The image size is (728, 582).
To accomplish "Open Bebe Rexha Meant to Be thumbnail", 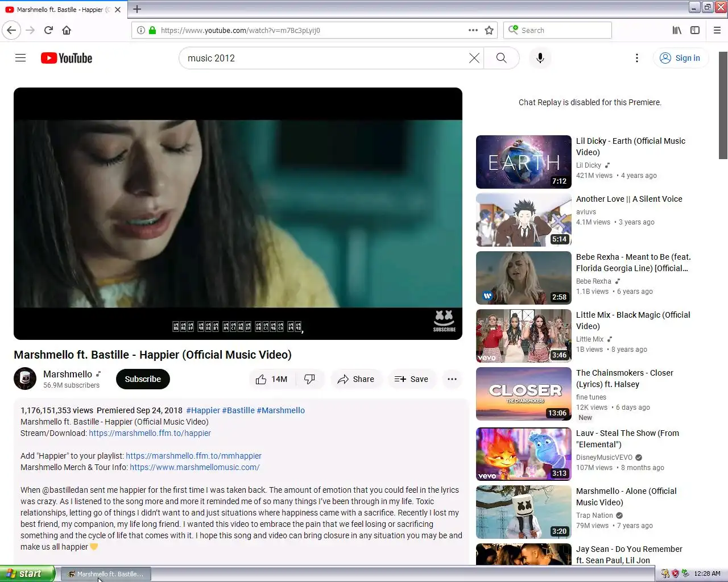I will click(x=524, y=278).
